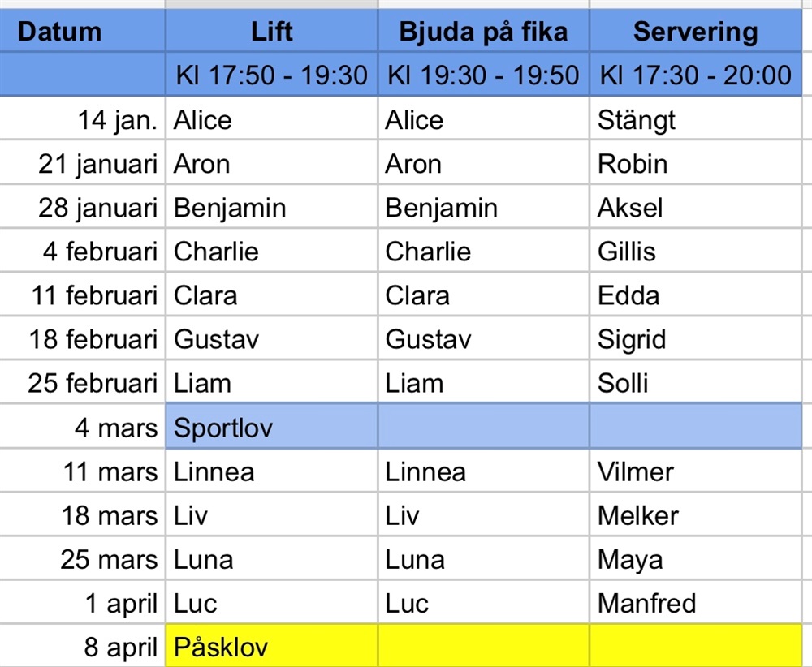
Task: Click the Edda cell
Action: point(695,295)
